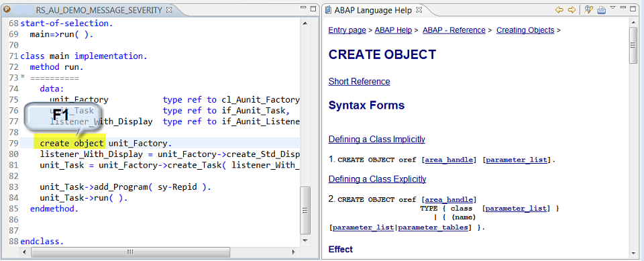Click parameter_tables link in syntax form 2
Screen dimensions: 644x261
(x=433, y=227)
